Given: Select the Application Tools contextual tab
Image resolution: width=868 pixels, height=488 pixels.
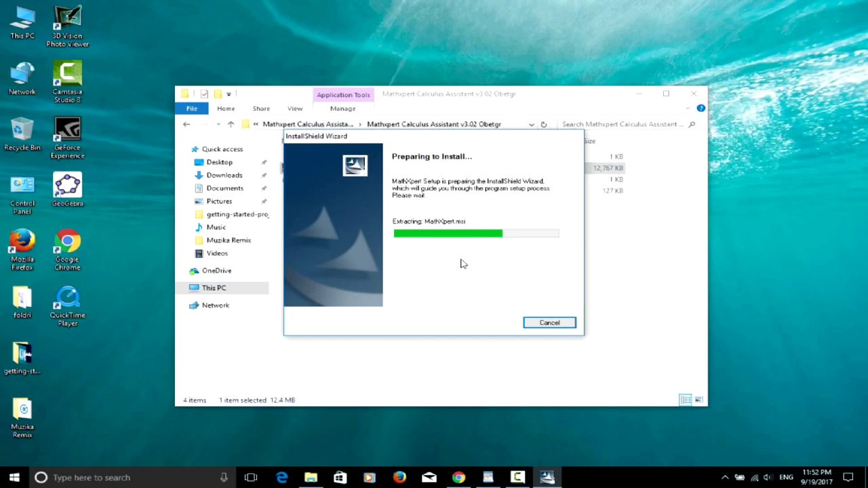Looking at the screenshot, I should [x=343, y=95].
